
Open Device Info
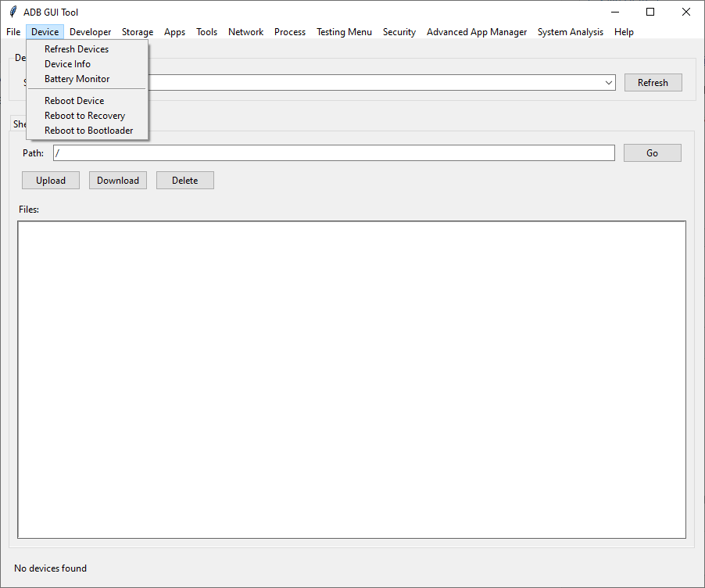pyautogui.click(x=67, y=63)
